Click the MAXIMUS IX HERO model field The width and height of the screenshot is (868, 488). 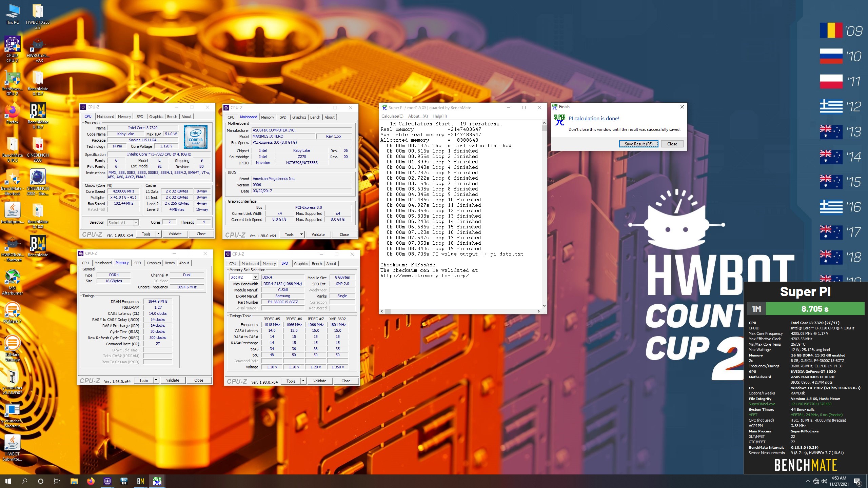point(283,136)
